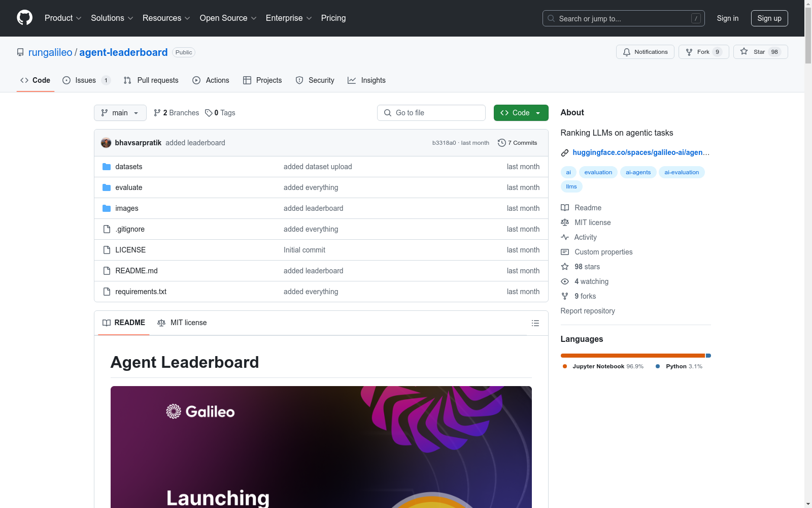Screen dimensions: 812x508
Task: Open the main branch selector dropdown
Action: click(x=120, y=113)
